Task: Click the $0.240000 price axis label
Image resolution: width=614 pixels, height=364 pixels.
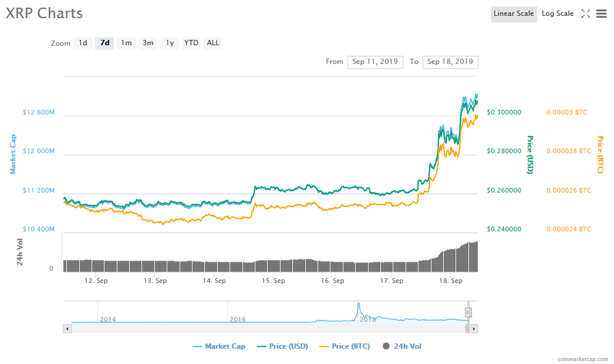Action: coord(504,229)
